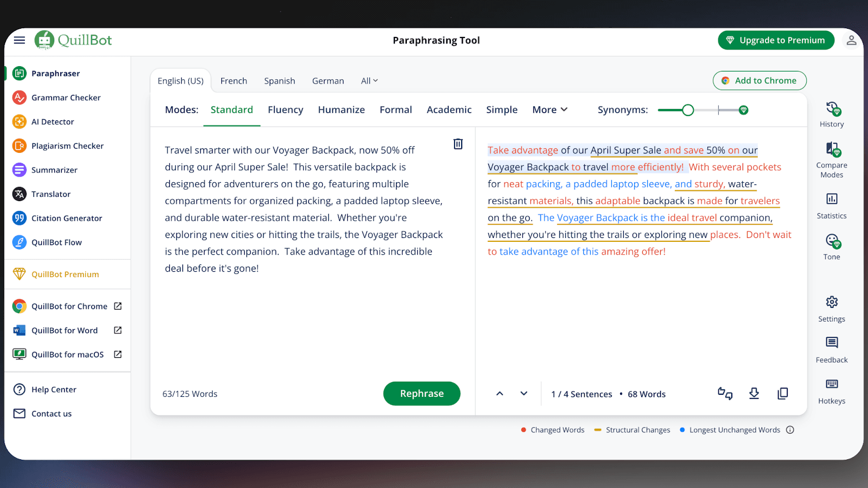Open the hamburger menu

pos(20,40)
